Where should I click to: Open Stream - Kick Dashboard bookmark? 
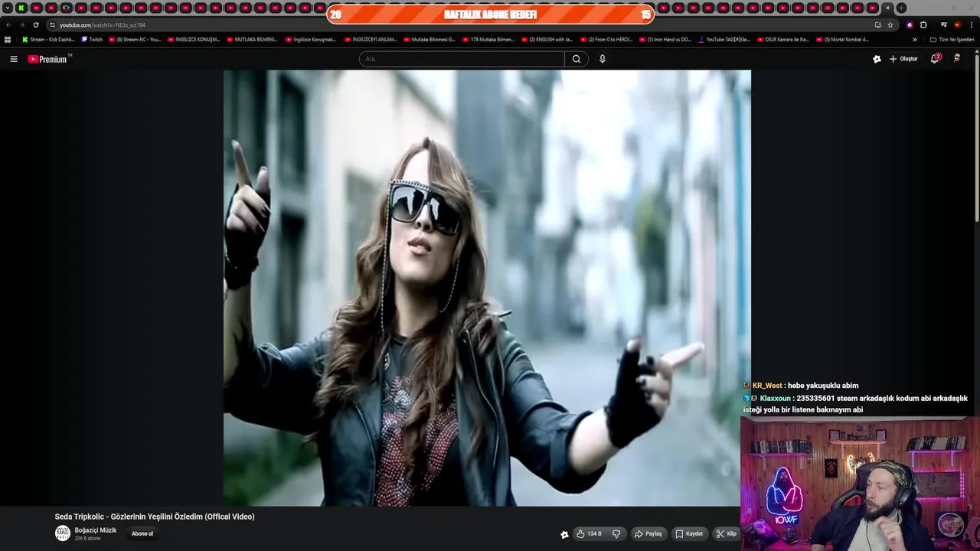pyautogui.click(x=48, y=39)
